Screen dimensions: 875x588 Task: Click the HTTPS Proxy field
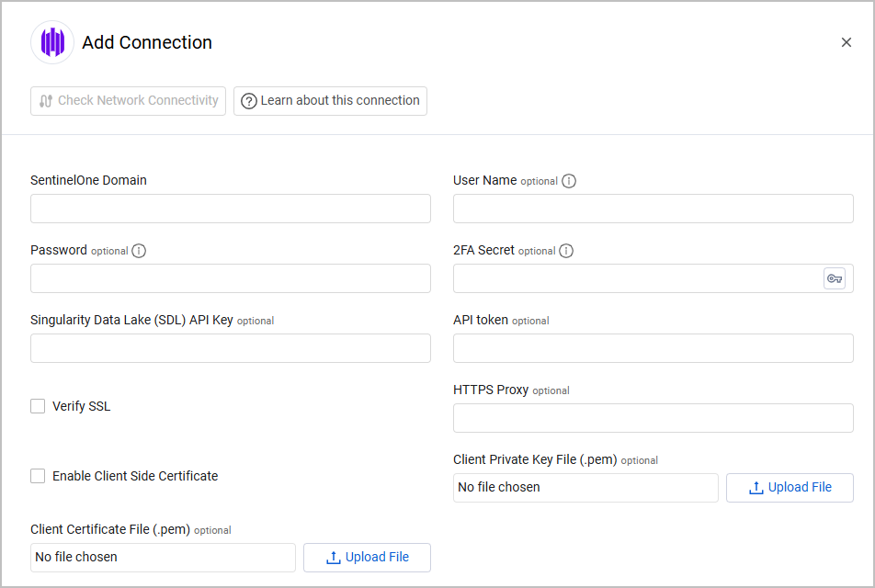pyautogui.click(x=653, y=418)
